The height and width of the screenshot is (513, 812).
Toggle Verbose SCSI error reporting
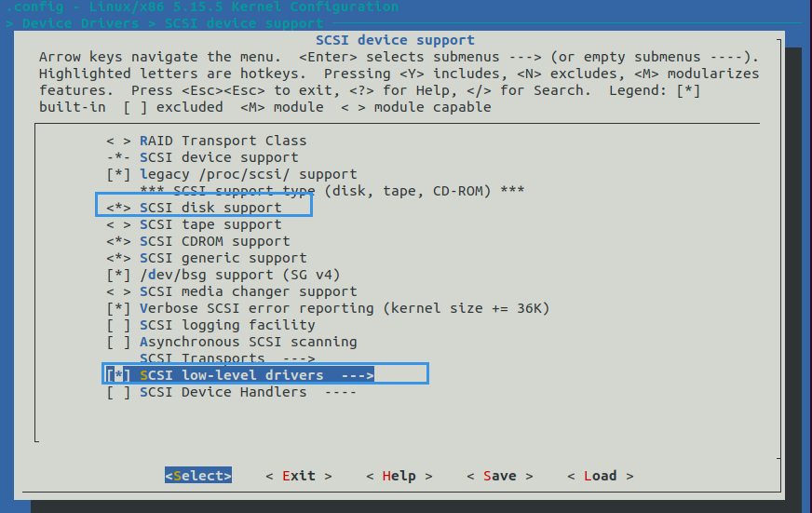[116, 308]
